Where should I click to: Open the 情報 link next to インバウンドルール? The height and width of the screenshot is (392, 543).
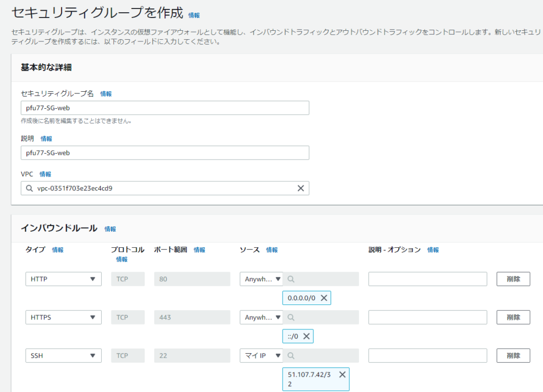pos(110,229)
